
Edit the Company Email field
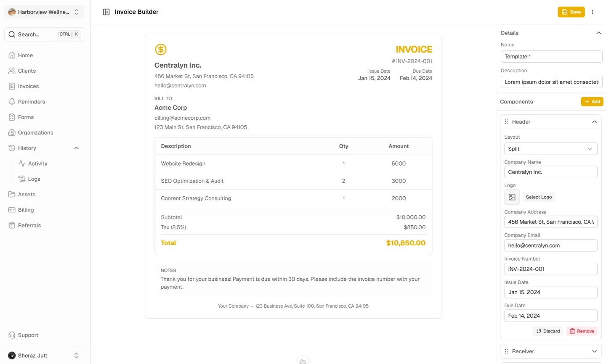[x=551, y=245]
